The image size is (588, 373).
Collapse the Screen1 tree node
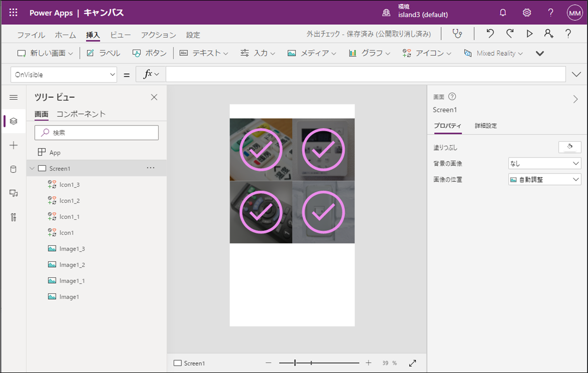pyautogui.click(x=32, y=169)
